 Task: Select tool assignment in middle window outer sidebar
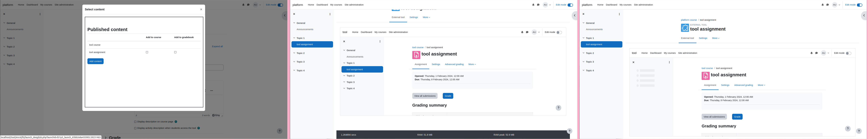point(312,44)
